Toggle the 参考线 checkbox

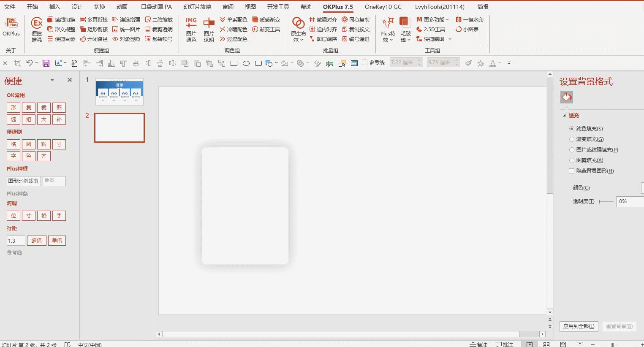(364, 62)
